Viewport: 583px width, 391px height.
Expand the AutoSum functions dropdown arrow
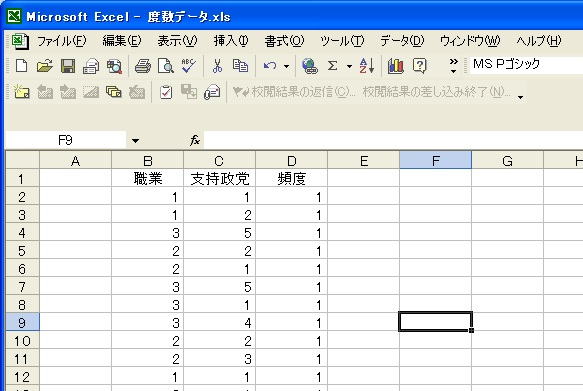coord(349,67)
